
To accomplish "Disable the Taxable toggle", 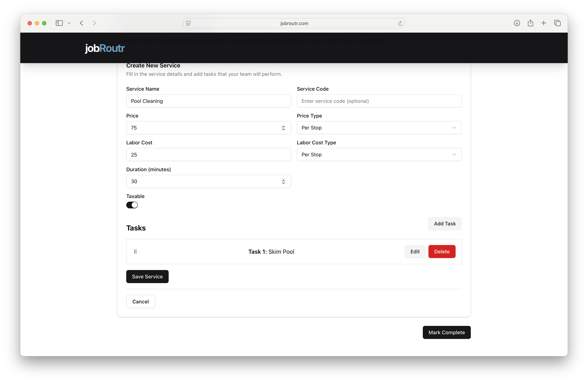I will point(132,205).
